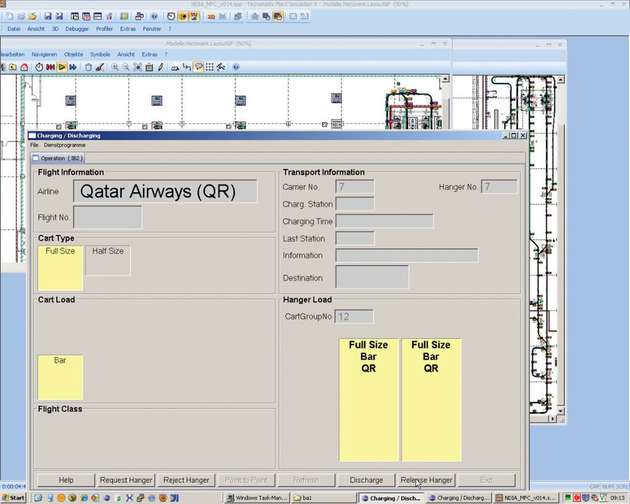
Task: Select the first Full Size Bar QR hanger tile
Action: 368,400
